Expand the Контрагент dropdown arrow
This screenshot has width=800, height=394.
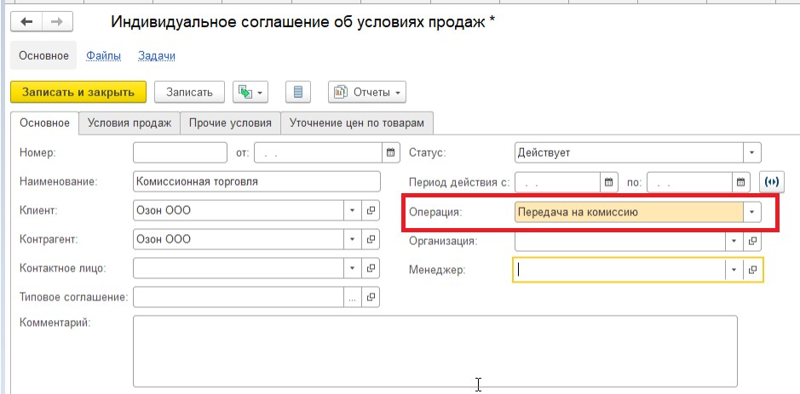click(353, 239)
